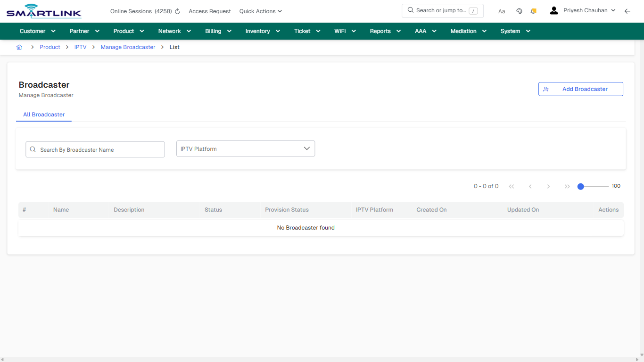Click the Add Broadcaster button
The image size is (644, 362).
580,89
